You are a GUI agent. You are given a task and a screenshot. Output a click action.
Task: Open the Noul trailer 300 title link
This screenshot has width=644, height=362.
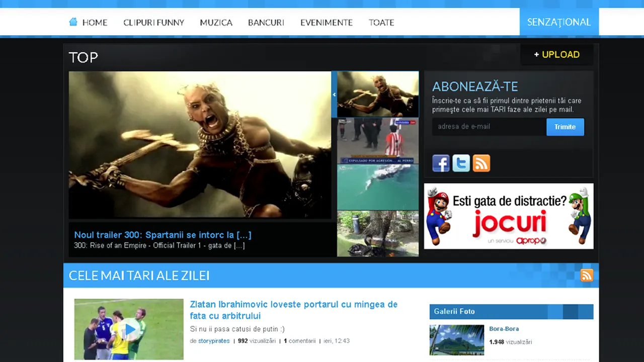[163, 235]
